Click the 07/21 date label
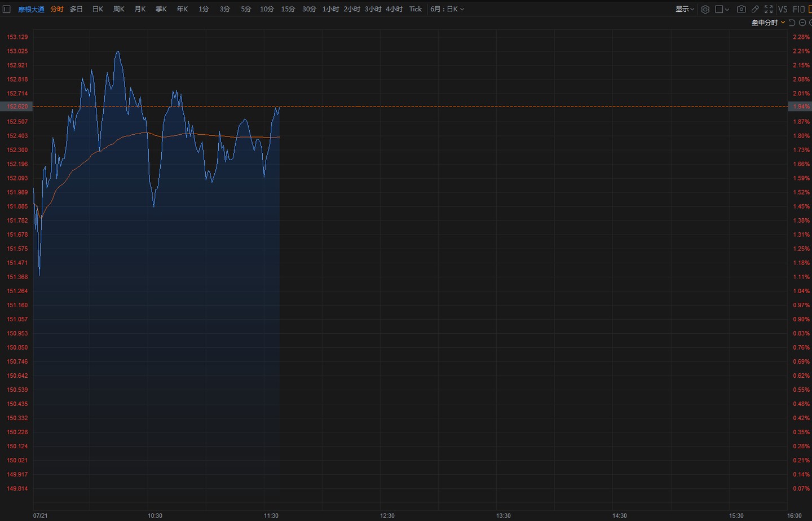The width and height of the screenshot is (812, 521). point(40,516)
